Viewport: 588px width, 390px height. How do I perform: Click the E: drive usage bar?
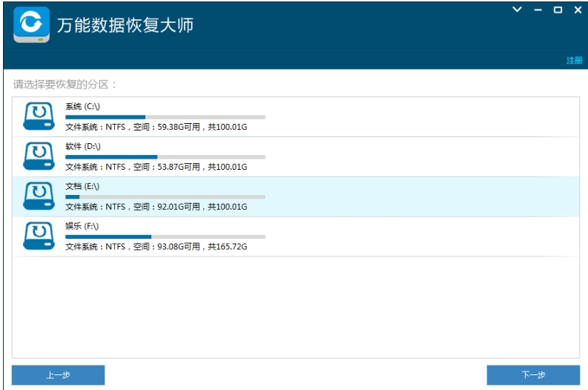coord(165,197)
